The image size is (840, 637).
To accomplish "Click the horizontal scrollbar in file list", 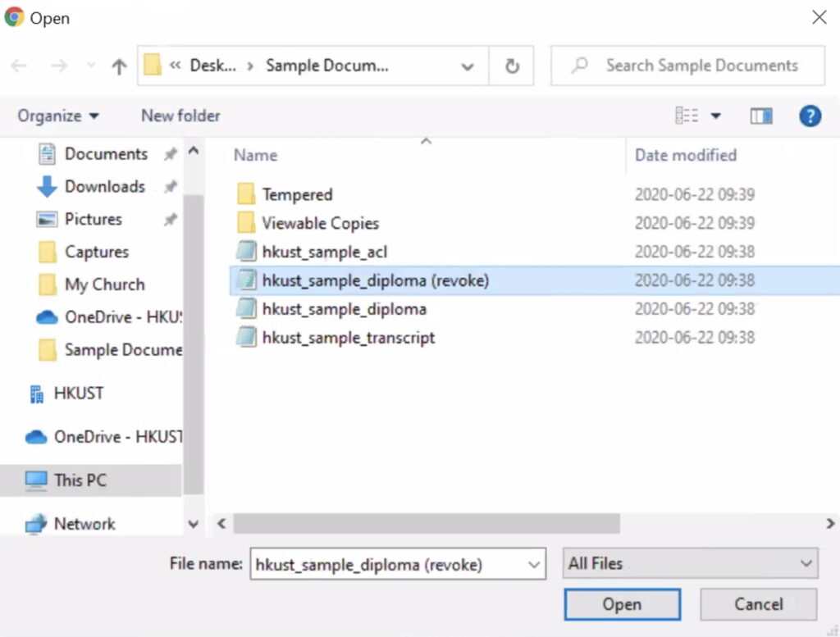I will (427, 523).
